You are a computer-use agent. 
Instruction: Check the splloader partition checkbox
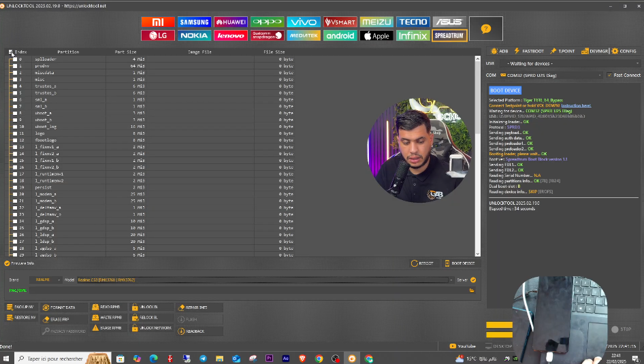tap(15, 59)
